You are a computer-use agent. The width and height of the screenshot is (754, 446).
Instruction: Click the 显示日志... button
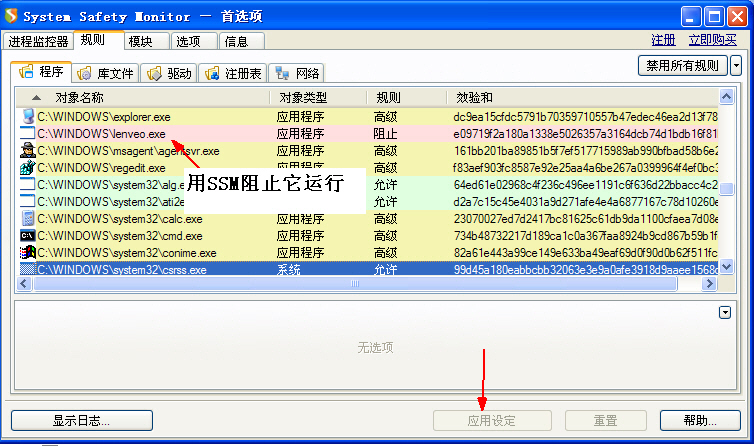point(82,421)
